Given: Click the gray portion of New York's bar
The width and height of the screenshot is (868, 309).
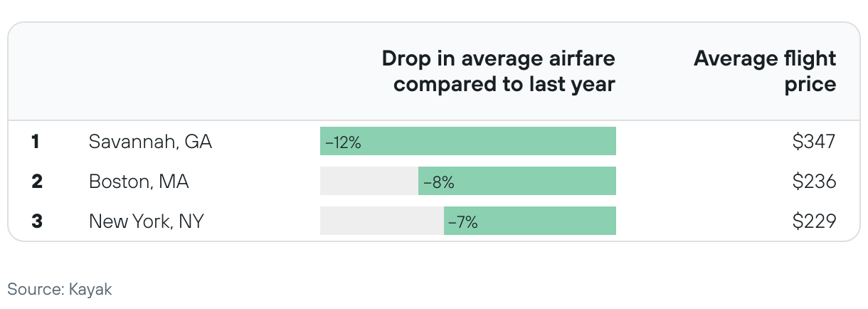Looking at the screenshot, I should point(381,221).
